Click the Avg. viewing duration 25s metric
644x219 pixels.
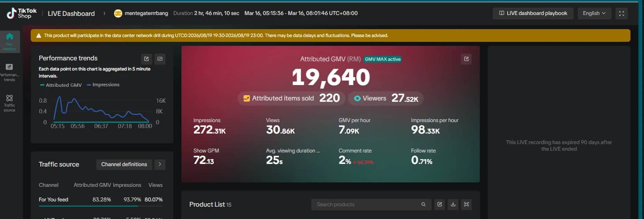click(293, 156)
